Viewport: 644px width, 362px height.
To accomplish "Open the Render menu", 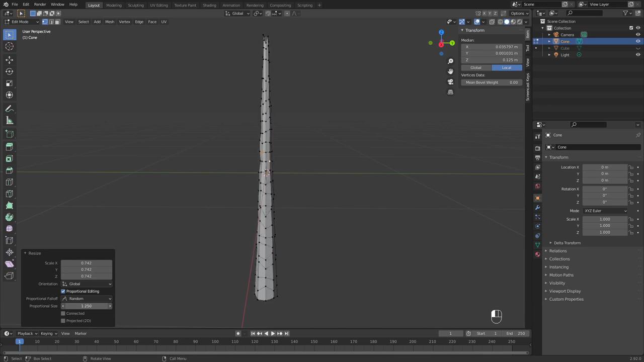I will coord(40,5).
